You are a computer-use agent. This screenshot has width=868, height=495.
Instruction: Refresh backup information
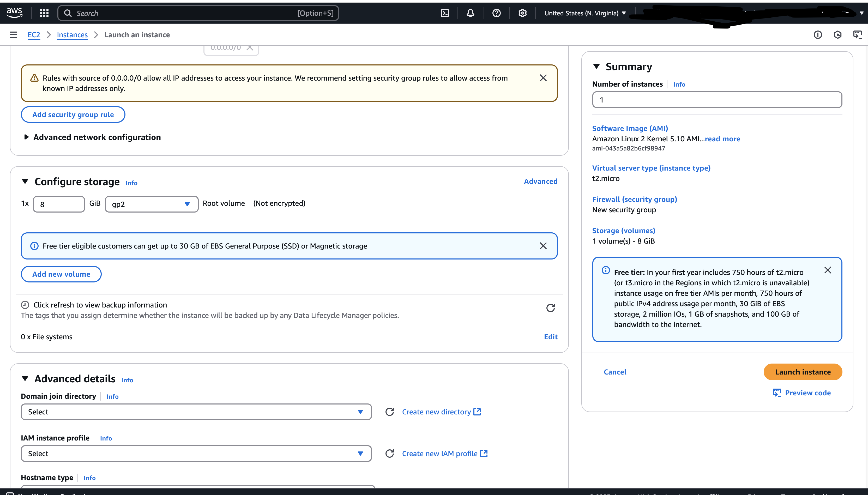tap(550, 308)
